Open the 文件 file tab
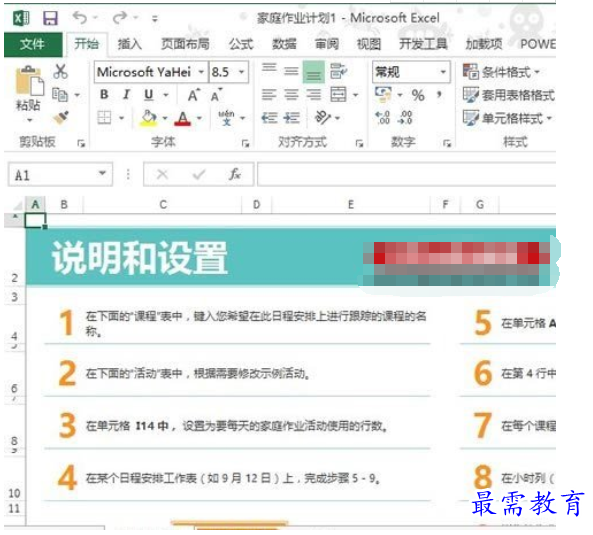The width and height of the screenshot is (593, 535). (33, 44)
